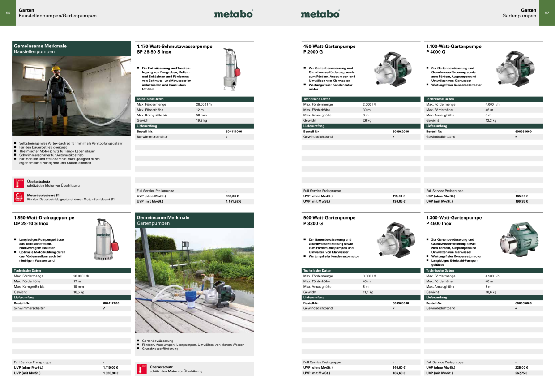Click the flow rate 2.000 l /h
The height and width of the screenshot is (392, 555).
coord(370,104)
